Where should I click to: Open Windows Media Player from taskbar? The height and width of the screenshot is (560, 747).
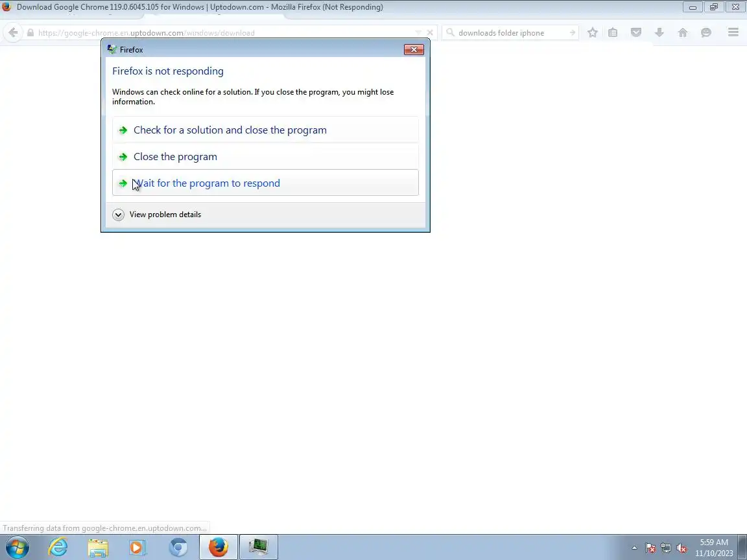tap(137, 547)
